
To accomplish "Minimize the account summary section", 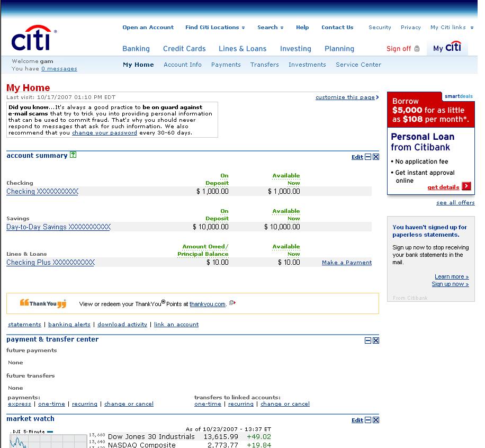I will point(368,157).
